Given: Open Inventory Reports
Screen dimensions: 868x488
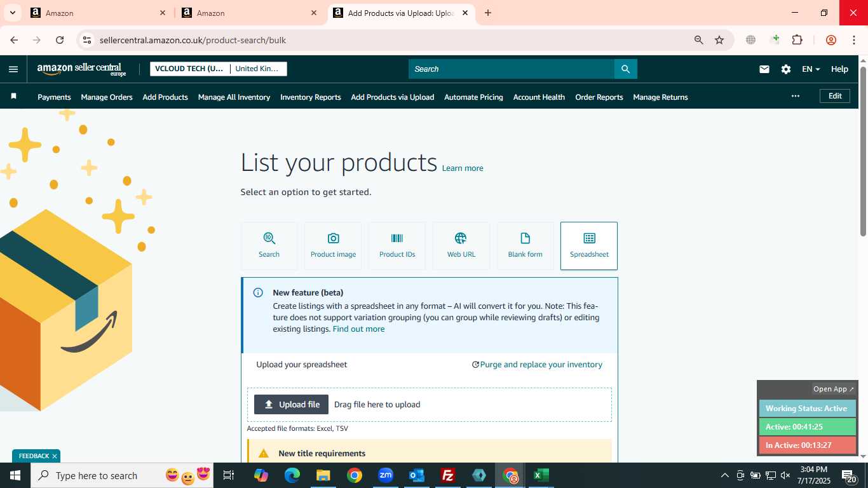Looking at the screenshot, I should pyautogui.click(x=311, y=97).
